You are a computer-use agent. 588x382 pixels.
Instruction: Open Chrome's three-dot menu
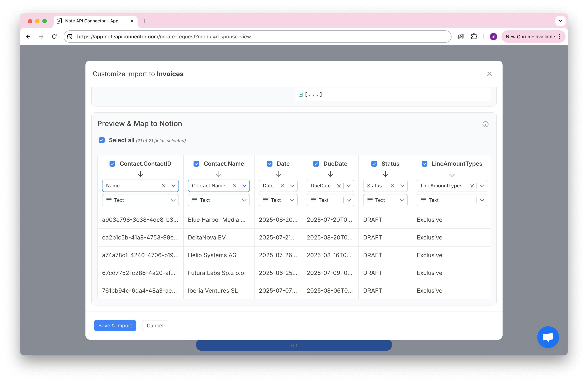560,37
